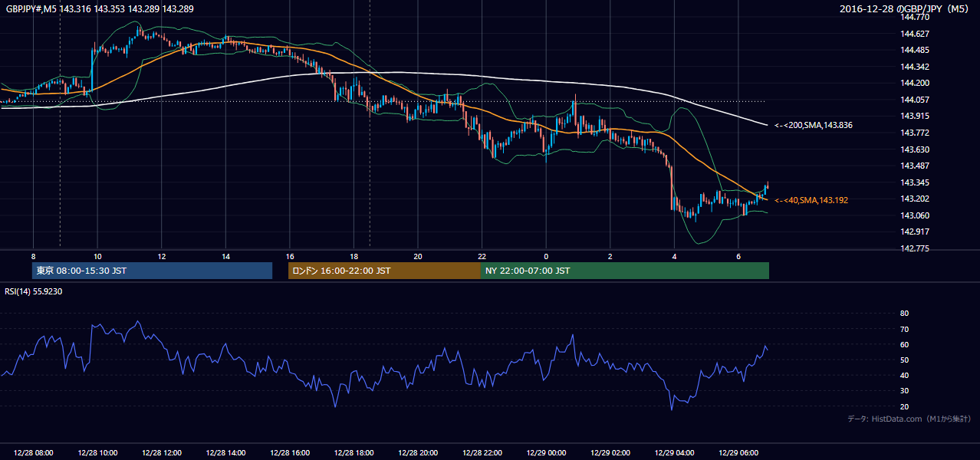980x460 pixels.
Task: Click the bottom time label 12/29 04:00
Action: [x=674, y=453]
